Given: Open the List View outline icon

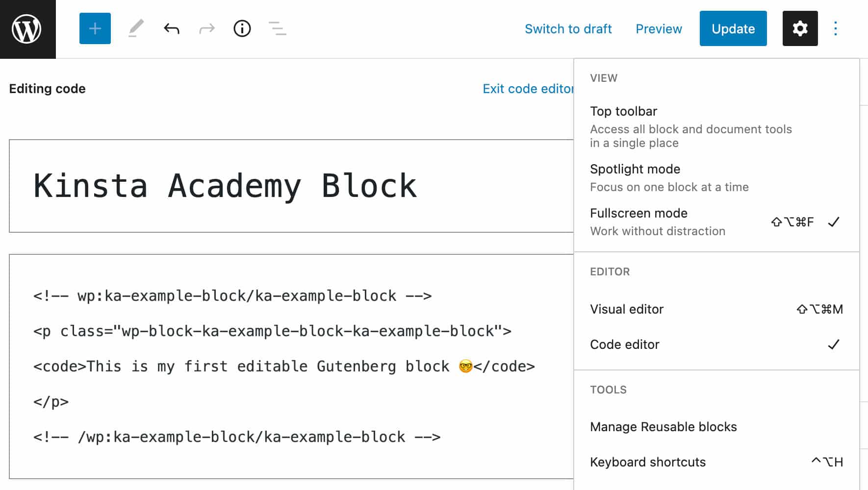Looking at the screenshot, I should tap(277, 29).
